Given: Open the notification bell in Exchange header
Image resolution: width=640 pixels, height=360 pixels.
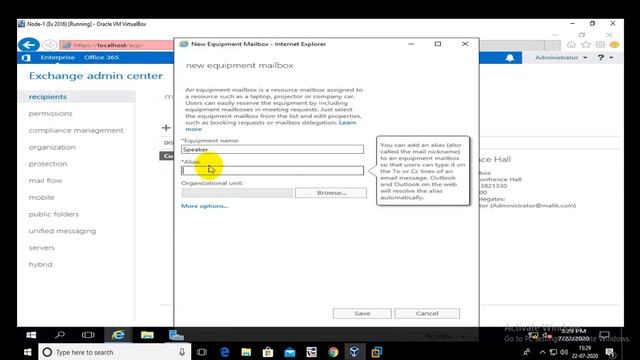Looking at the screenshot, I should coord(510,58).
